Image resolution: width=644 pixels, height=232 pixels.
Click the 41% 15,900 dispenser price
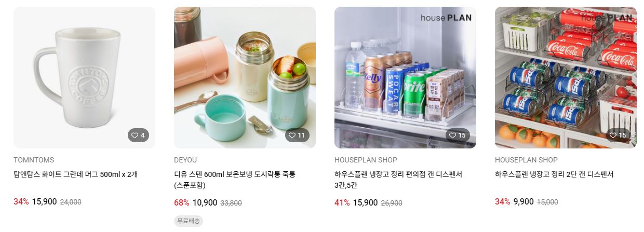point(356,202)
